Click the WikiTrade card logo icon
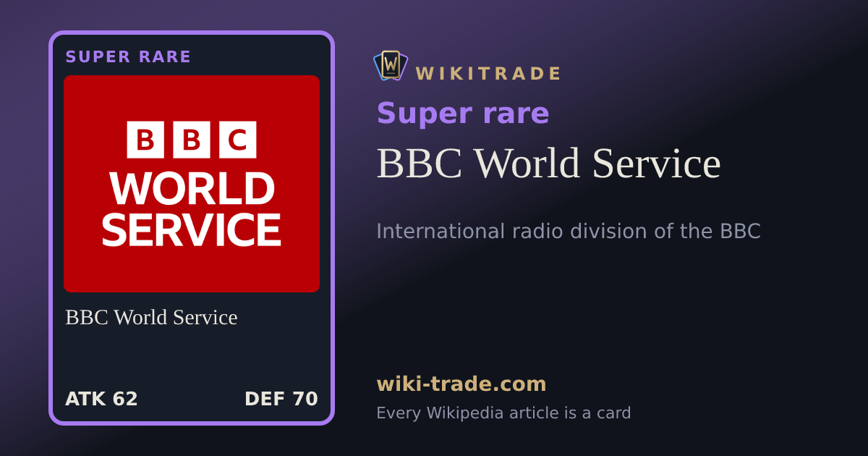The image size is (868, 456). 391,65
